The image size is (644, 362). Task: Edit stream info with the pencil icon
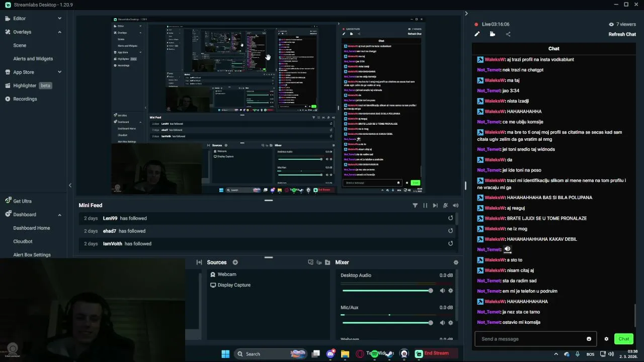[477, 34]
